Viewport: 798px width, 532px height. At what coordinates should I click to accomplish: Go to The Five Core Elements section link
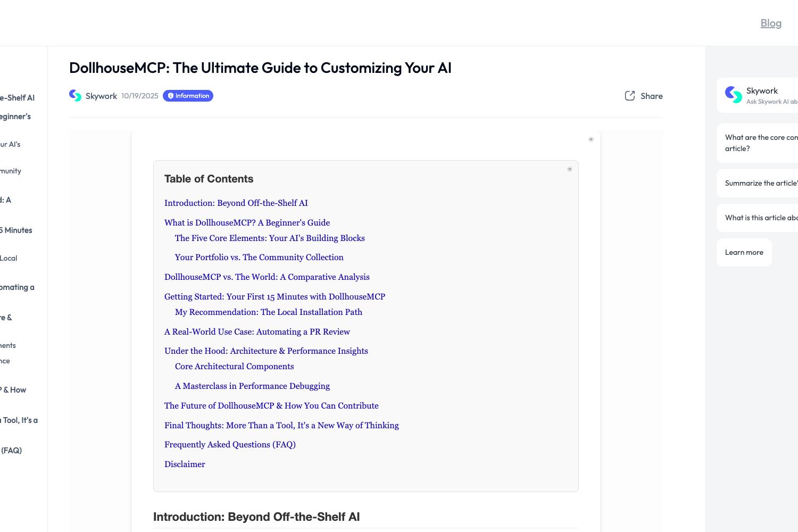tap(270, 238)
